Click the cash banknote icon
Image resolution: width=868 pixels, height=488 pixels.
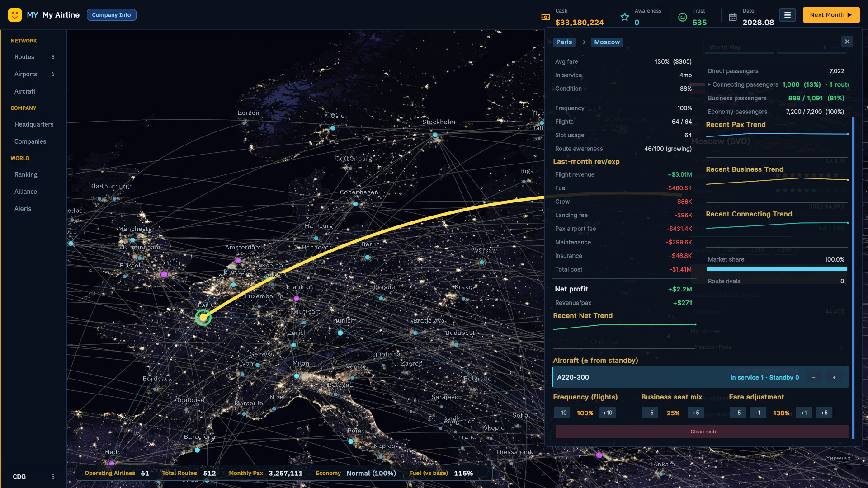[546, 17]
